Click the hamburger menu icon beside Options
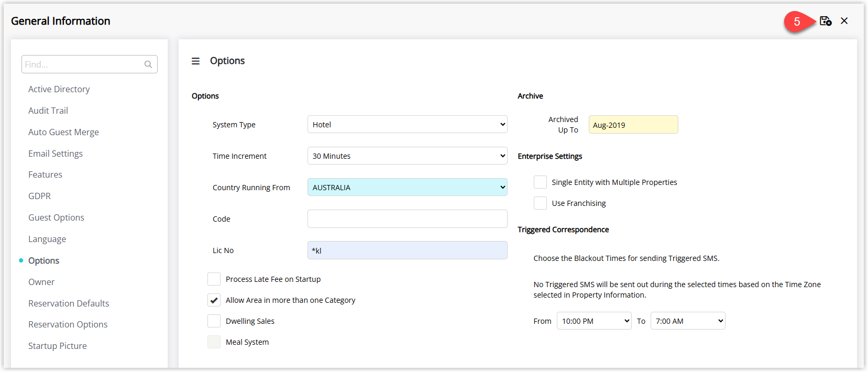Screen dimensions: 868x372 coord(195,61)
